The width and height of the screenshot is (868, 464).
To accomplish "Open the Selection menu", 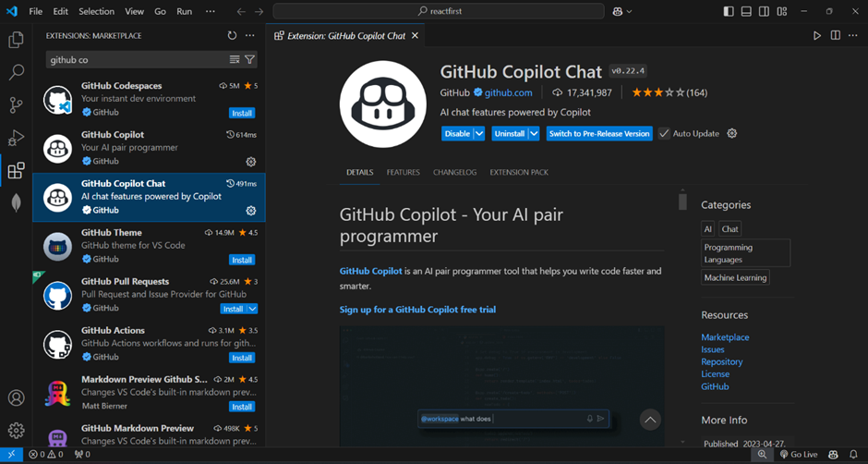I will [97, 11].
